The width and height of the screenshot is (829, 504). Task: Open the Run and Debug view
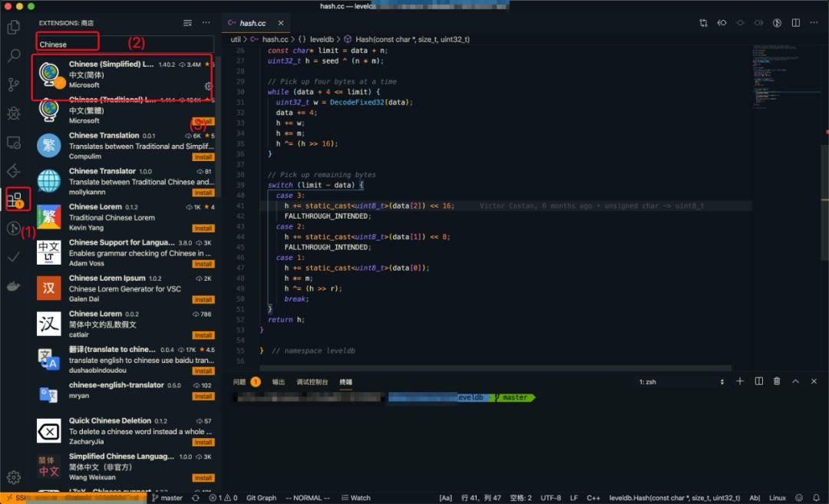pos(14,113)
